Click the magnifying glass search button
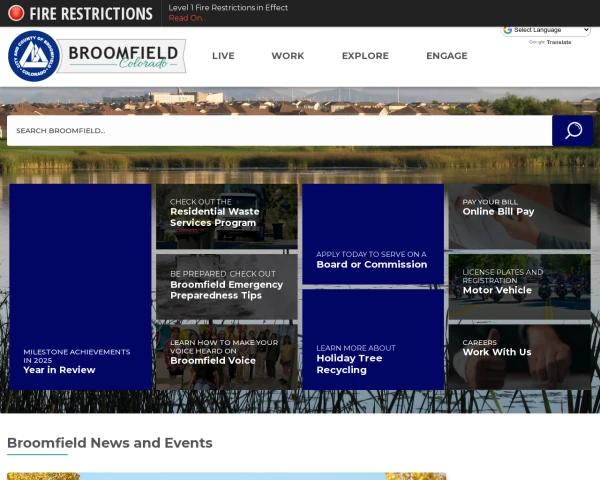 click(x=573, y=131)
